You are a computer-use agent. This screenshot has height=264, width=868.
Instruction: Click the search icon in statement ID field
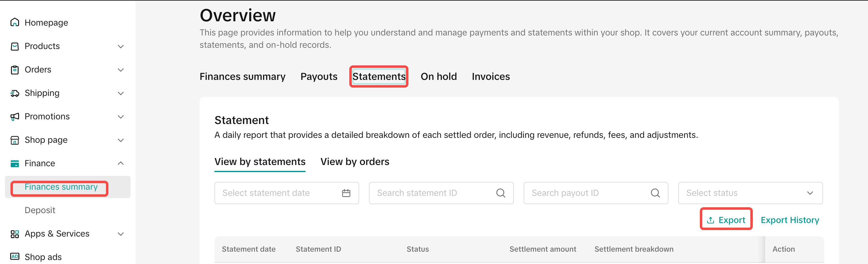501,193
